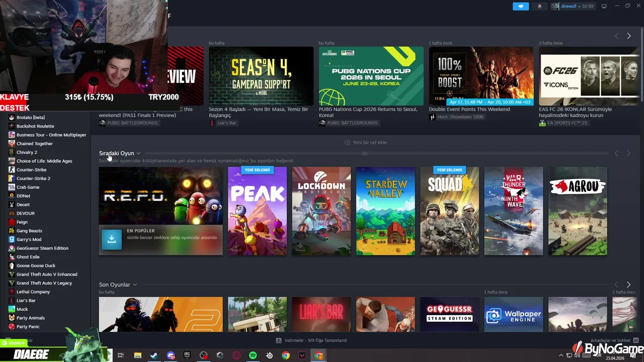Click the Crab Game icon in list
The height and width of the screenshot is (362, 644).
12,187
